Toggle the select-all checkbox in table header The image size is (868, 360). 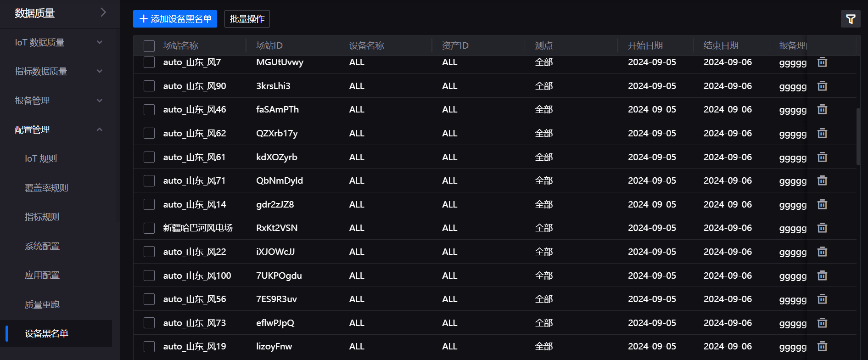(x=149, y=46)
